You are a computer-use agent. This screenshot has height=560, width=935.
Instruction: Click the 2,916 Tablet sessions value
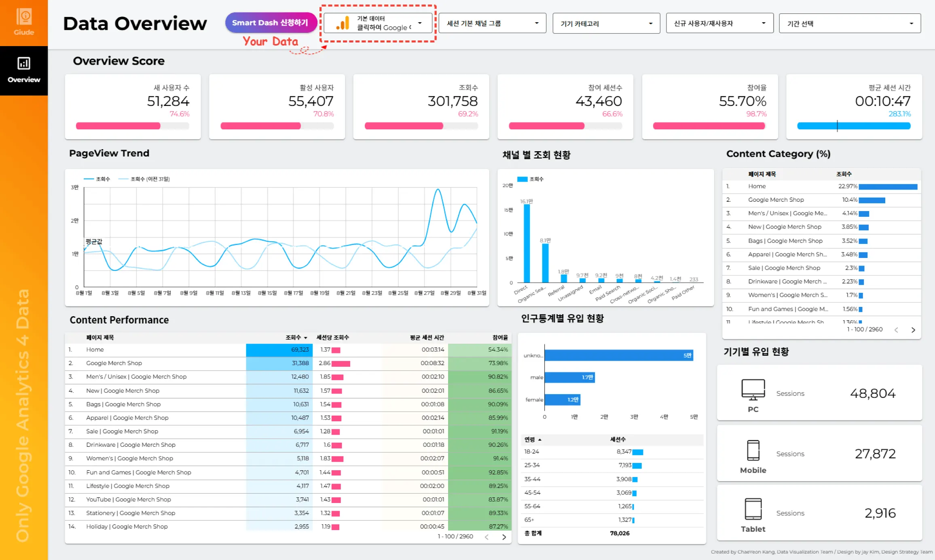click(x=880, y=513)
